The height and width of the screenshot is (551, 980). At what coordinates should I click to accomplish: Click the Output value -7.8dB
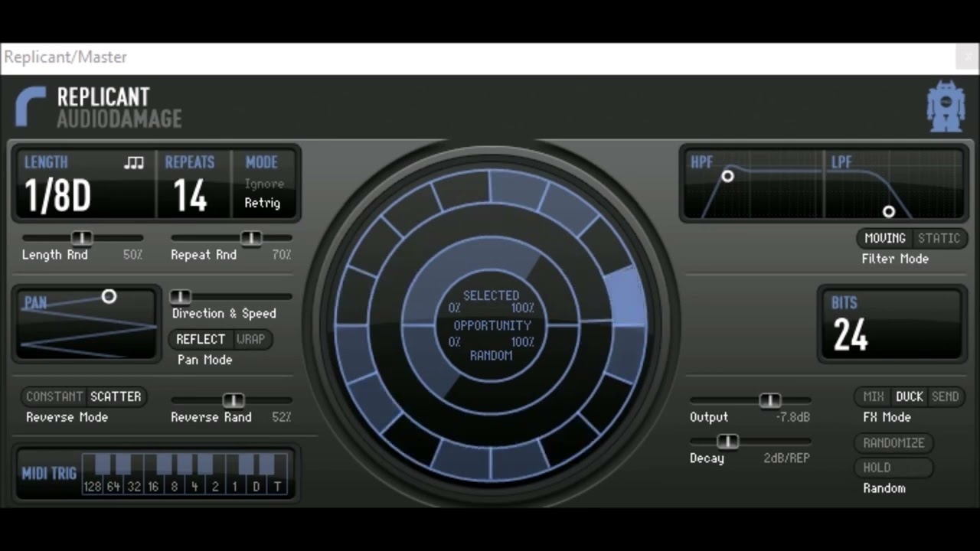(792, 417)
